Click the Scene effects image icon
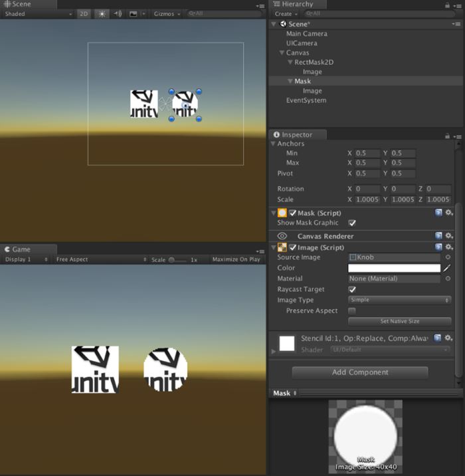The width and height of the screenshot is (465, 476). (134, 13)
